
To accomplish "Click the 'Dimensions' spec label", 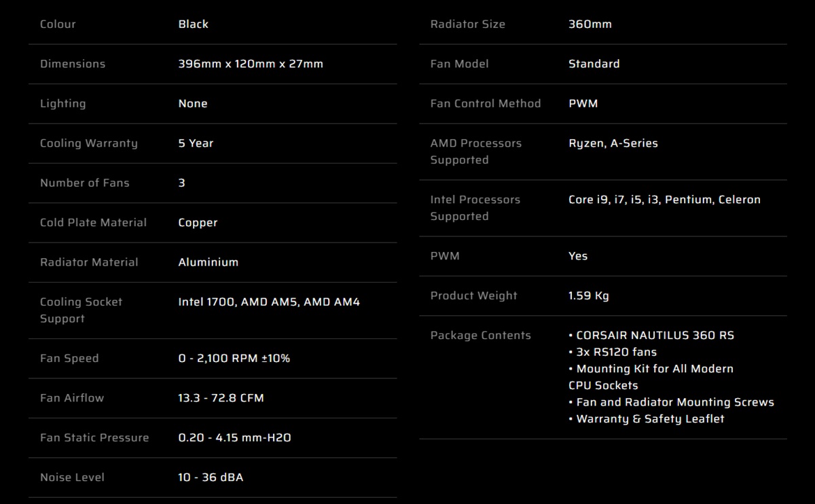I will pos(73,64).
